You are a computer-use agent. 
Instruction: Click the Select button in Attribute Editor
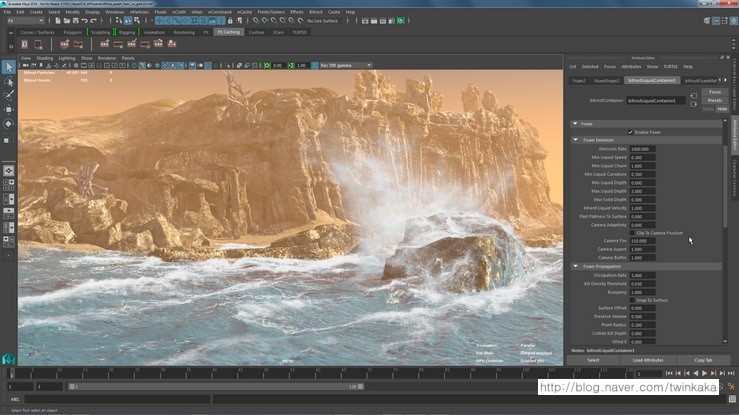[x=593, y=360]
